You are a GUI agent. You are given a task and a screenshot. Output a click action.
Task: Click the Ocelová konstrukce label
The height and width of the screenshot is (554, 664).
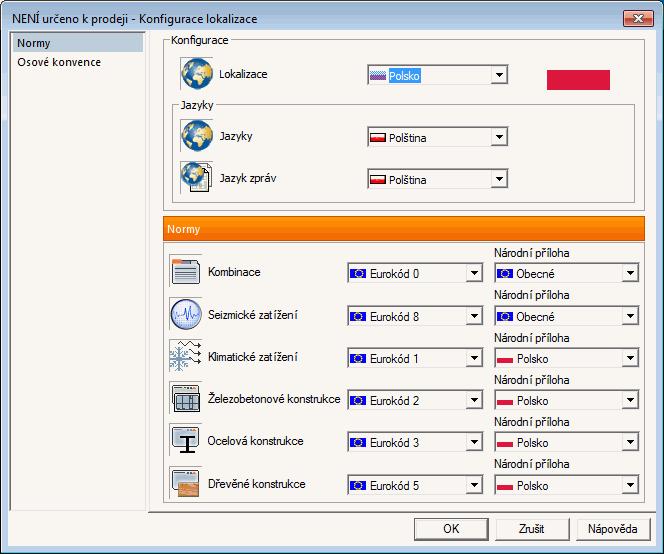[x=255, y=441]
